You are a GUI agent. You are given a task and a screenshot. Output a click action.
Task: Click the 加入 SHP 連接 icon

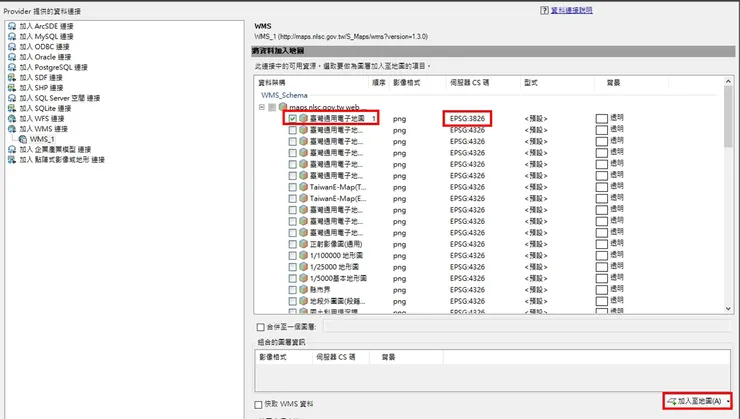[12, 88]
